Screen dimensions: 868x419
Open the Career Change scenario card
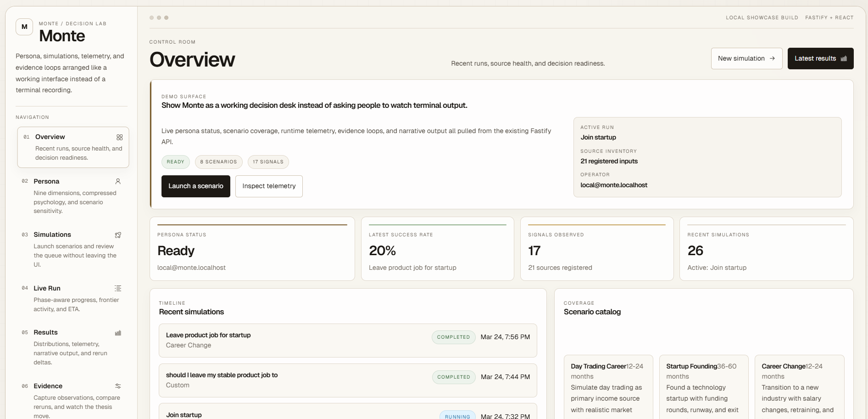(x=799, y=387)
